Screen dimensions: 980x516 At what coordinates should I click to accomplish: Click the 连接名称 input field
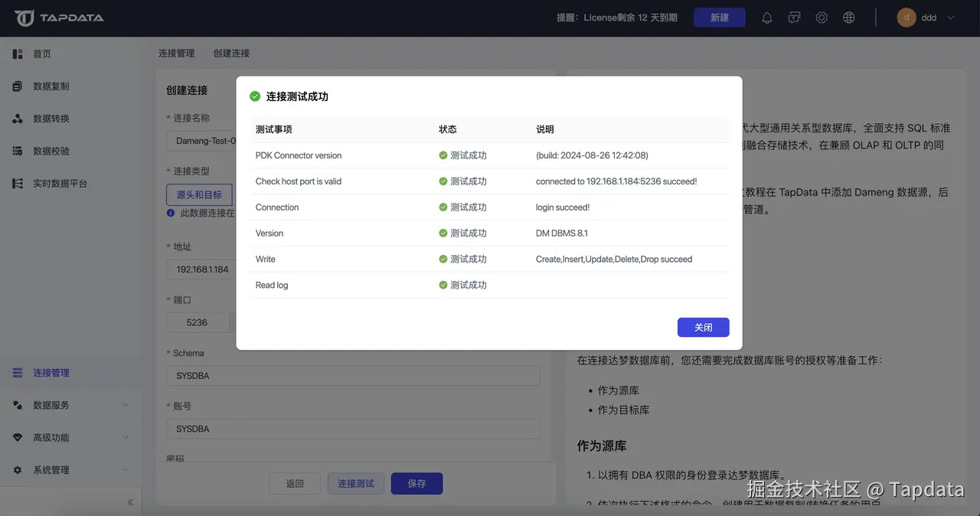tap(201, 141)
